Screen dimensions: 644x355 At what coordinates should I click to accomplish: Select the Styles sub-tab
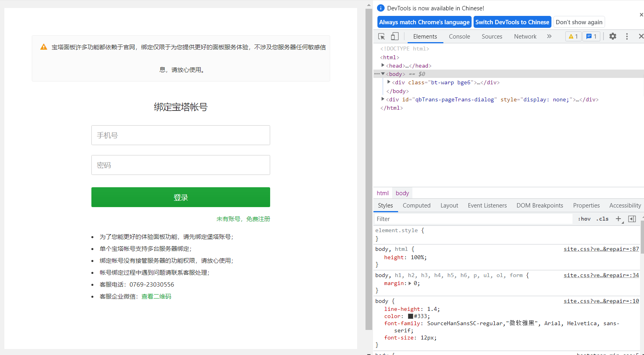tap(385, 205)
